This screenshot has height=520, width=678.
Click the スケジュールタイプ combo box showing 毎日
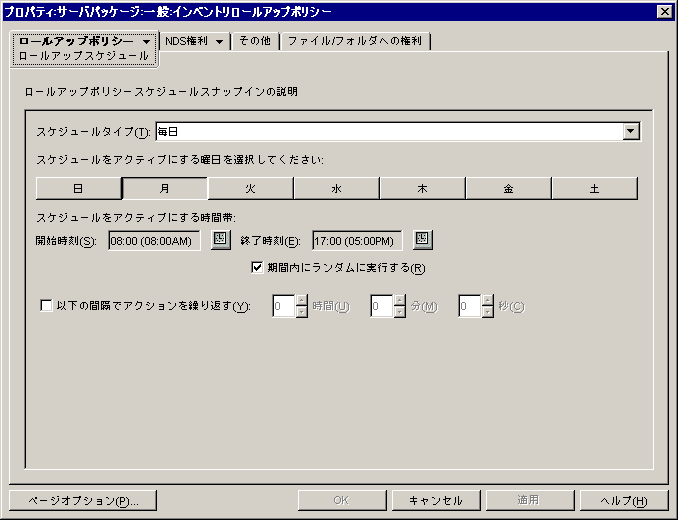pyautogui.click(x=398, y=131)
